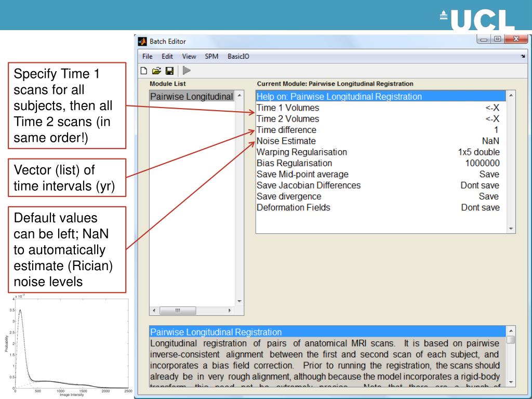The width and height of the screenshot is (532, 399).
Task: Select the Save Jacobian Differences row
Action: coord(381,185)
